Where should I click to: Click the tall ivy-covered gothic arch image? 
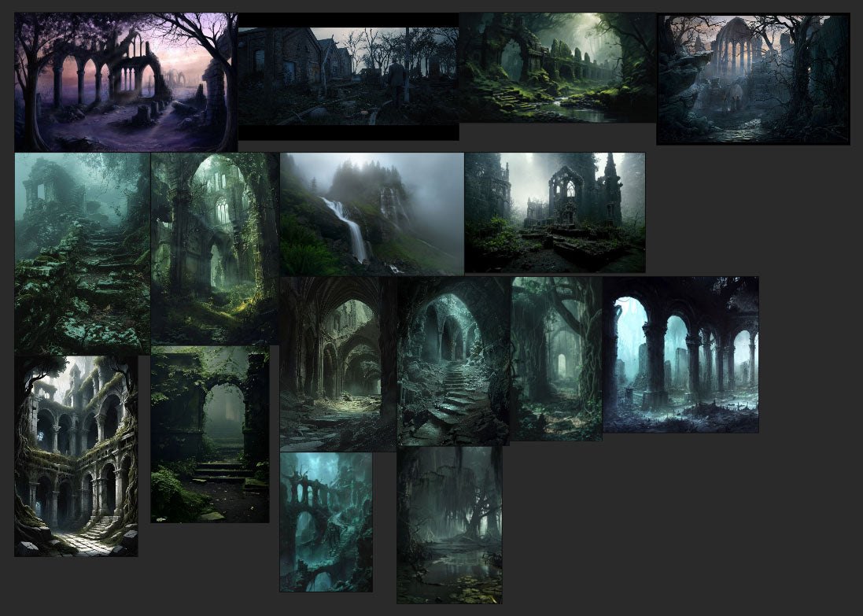click(214, 248)
